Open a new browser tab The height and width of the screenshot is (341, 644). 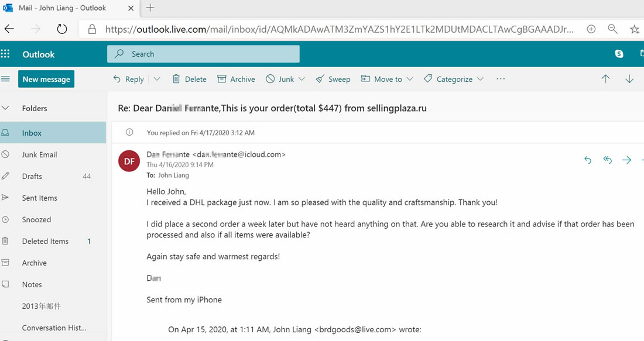[x=150, y=8]
